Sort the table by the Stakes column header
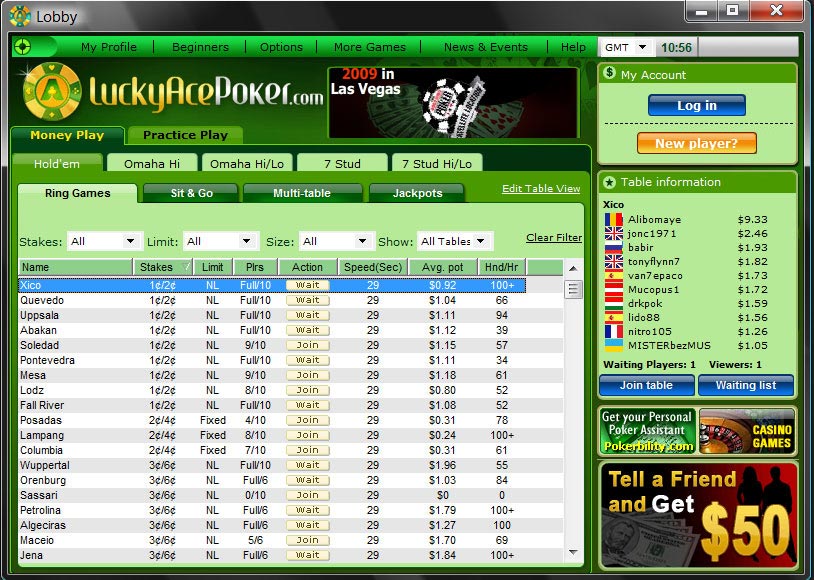Screen dimensions: 814x580 coord(163,267)
